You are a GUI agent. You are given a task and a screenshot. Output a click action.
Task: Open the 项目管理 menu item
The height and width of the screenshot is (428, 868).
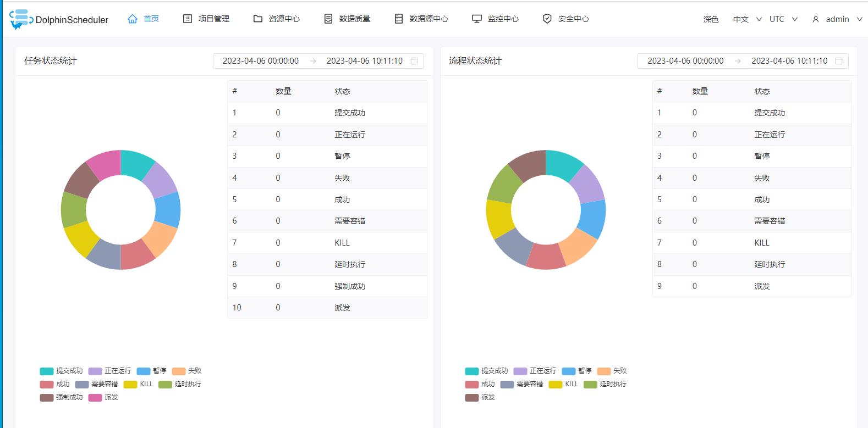[x=213, y=19]
